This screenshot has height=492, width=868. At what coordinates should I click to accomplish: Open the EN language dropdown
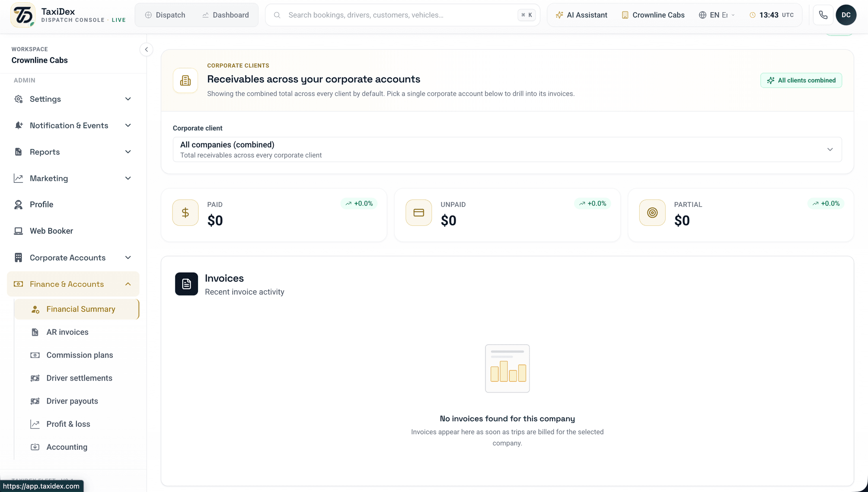coord(716,15)
